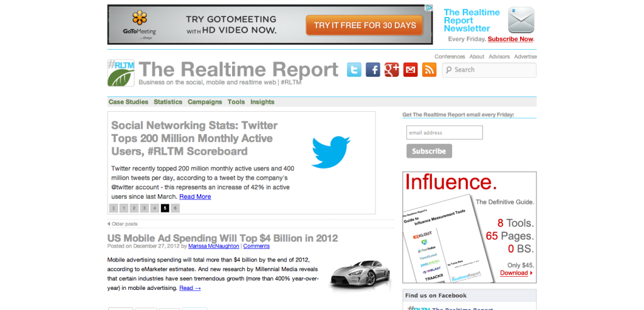
Task: Click the AdChoices icon on banner ad
Action: [x=429, y=8]
